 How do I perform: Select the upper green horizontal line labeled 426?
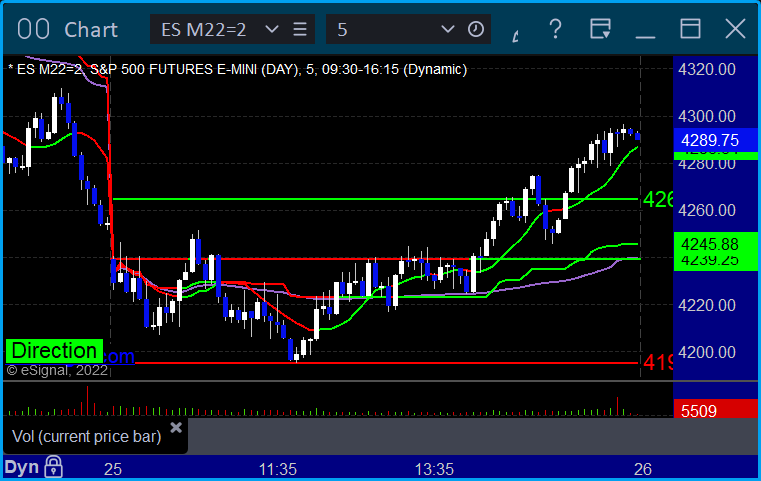(x=375, y=199)
